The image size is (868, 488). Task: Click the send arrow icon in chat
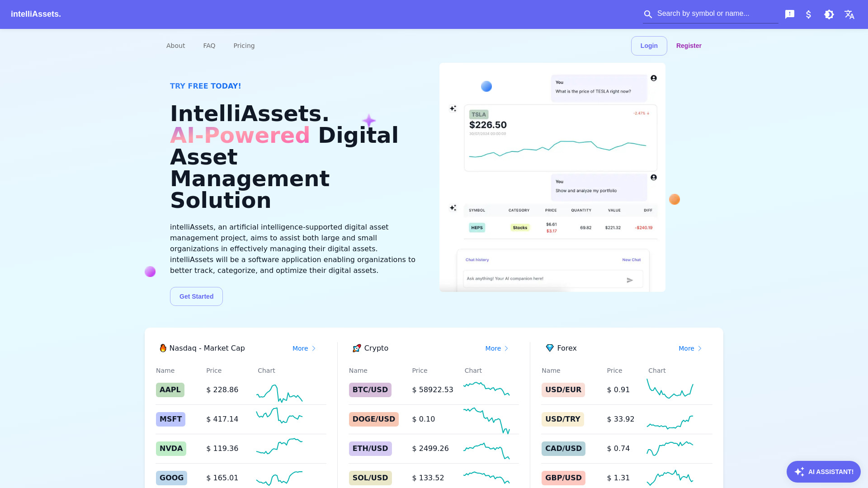click(x=630, y=280)
